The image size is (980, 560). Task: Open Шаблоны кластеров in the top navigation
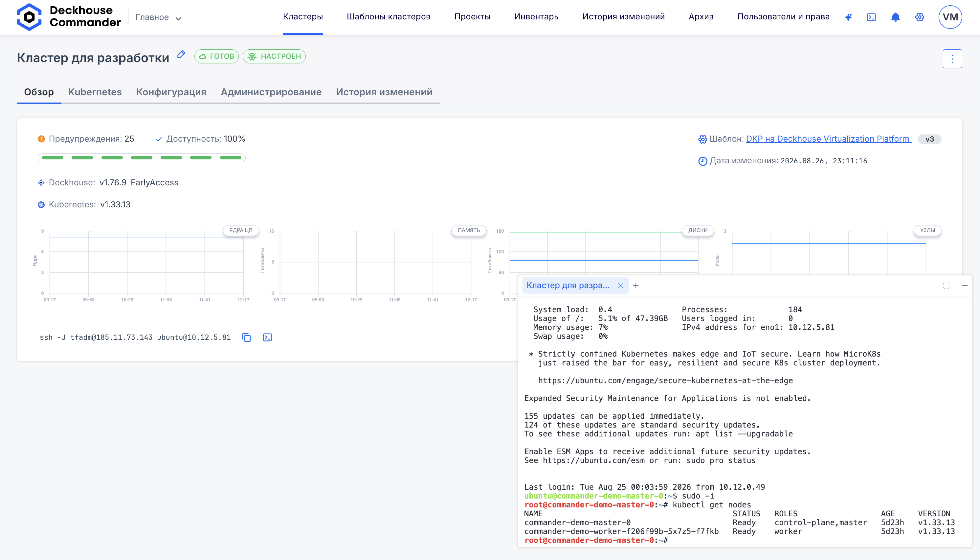pos(389,16)
